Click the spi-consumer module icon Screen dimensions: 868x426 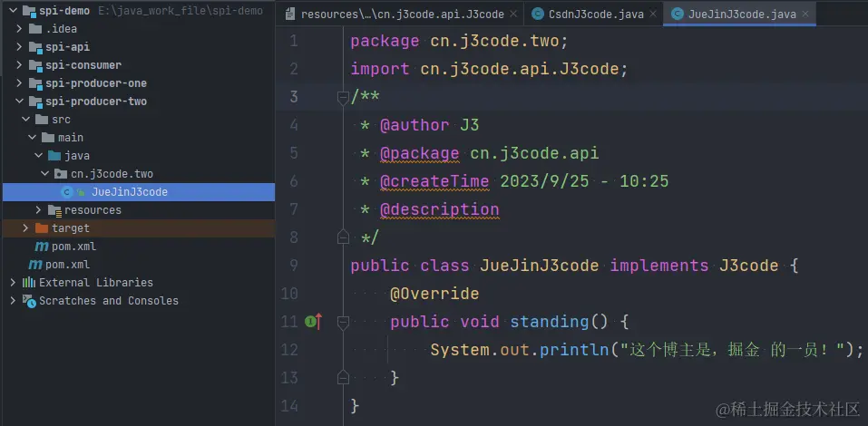35,65
